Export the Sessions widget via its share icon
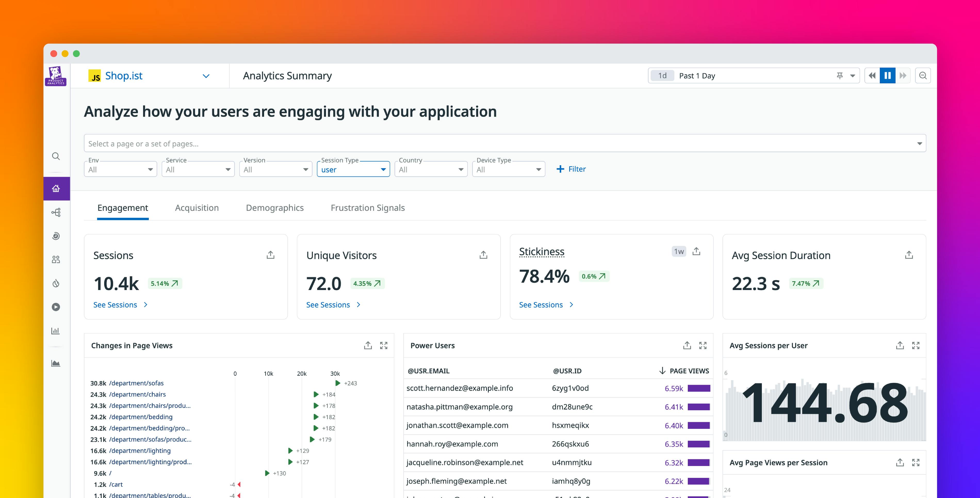980x498 pixels. (271, 254)
